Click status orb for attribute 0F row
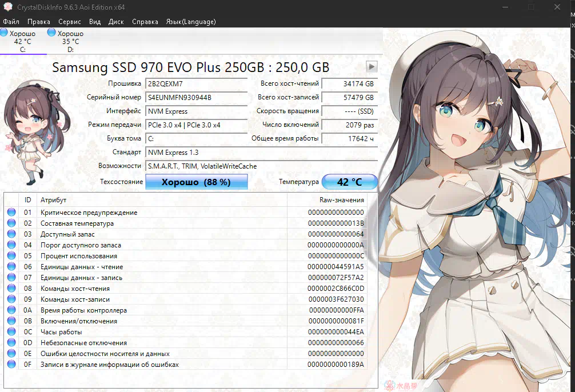This screenshot has width=575, height=392. tap(11, 364)
